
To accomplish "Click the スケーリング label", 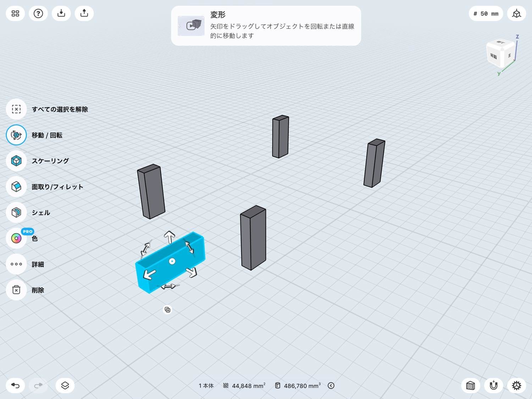I will coord(50,161).
